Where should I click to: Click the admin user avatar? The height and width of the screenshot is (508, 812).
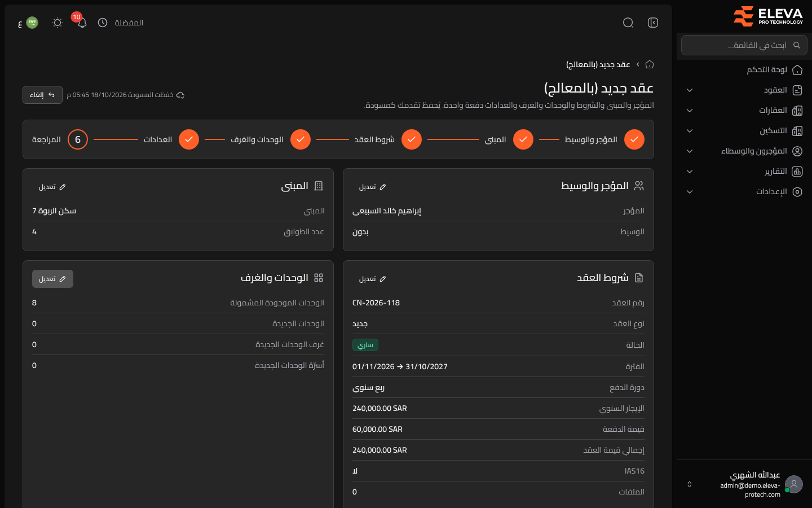click(x=794, y=484)
